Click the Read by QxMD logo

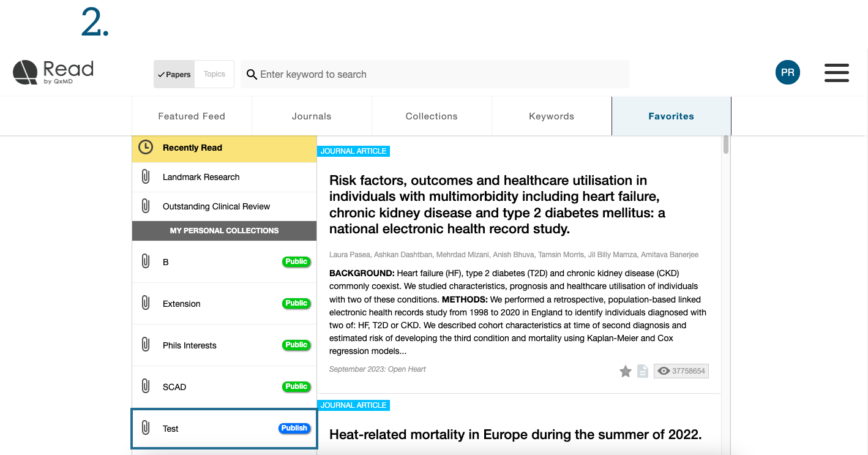(53, 72)
